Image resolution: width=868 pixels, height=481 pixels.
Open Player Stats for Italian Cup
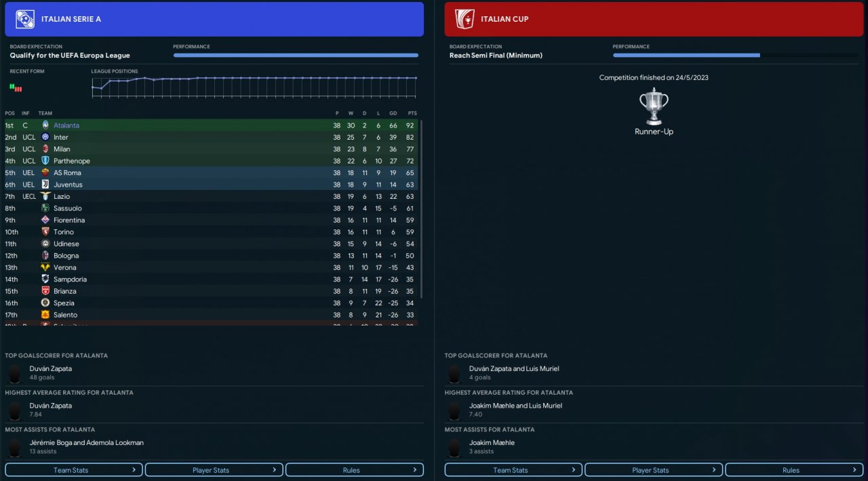point(654,470)
